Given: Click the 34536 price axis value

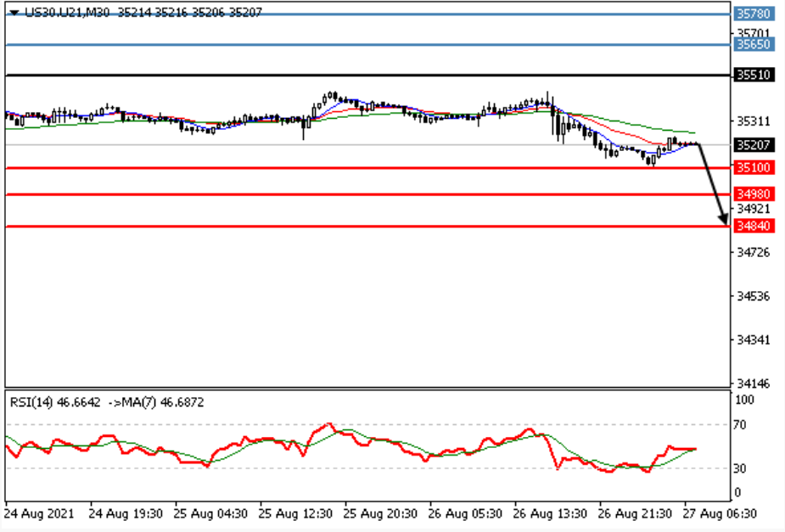Looking at the screenshot, I should coord(754,296).
